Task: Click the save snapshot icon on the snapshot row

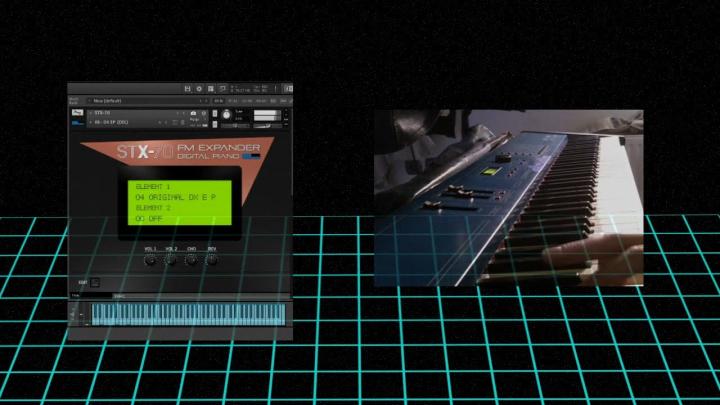Action: pos(174,123)
